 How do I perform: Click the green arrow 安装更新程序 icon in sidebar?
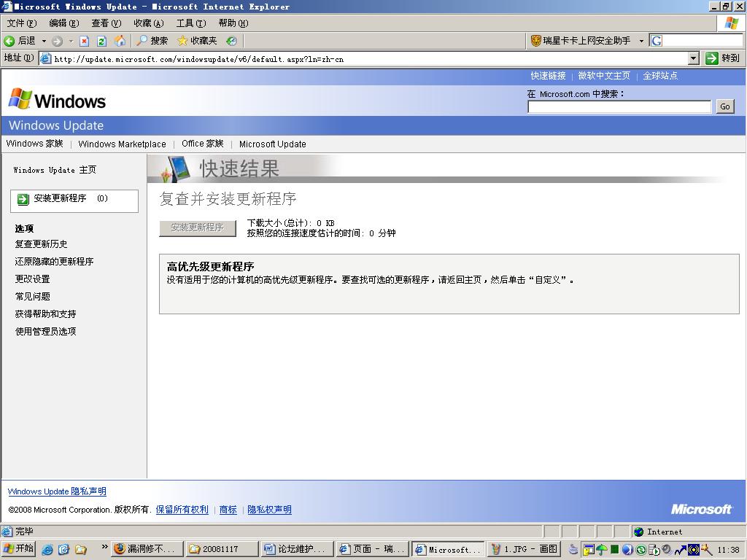coord(23,200)
